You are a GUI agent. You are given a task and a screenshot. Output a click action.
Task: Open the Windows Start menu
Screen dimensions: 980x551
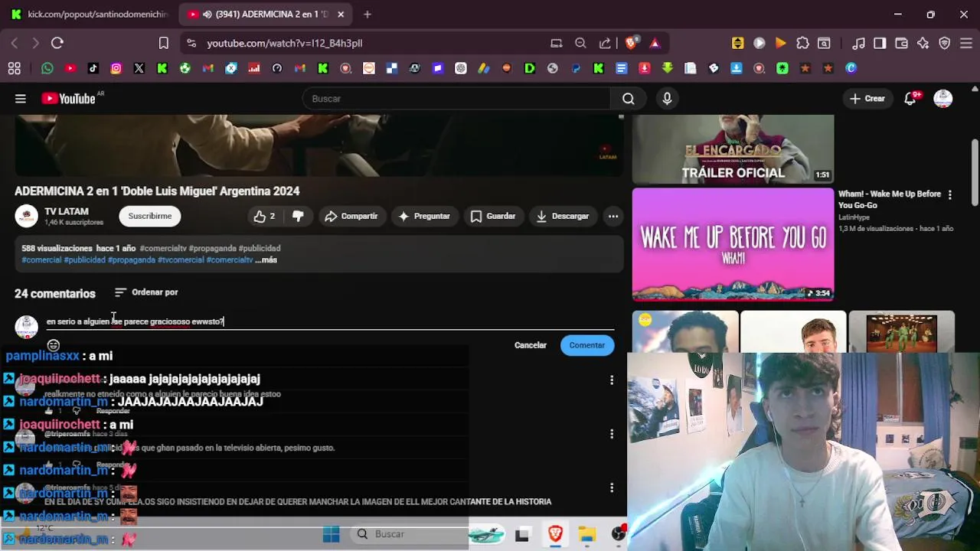pyautogui.click(x=331, y=534)
